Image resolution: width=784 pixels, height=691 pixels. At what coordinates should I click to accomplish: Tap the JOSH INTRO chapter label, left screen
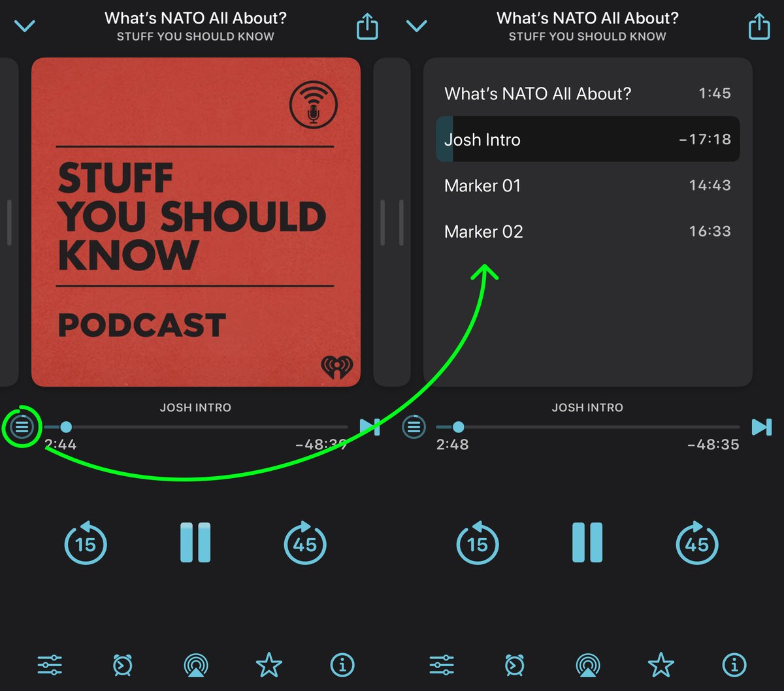click(195, 408)
